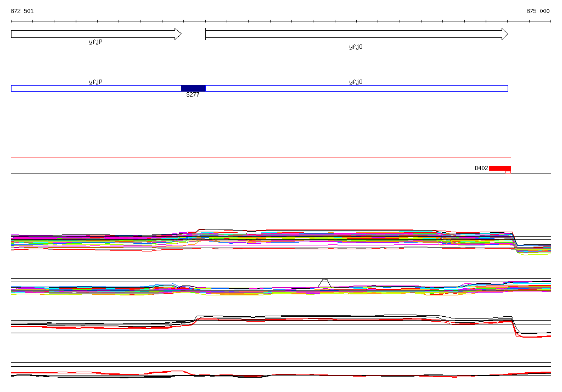Image resolution: width=562 pixels, height=392 pixels.
Task: Click the S277 label text
Action: coord(193,94)
